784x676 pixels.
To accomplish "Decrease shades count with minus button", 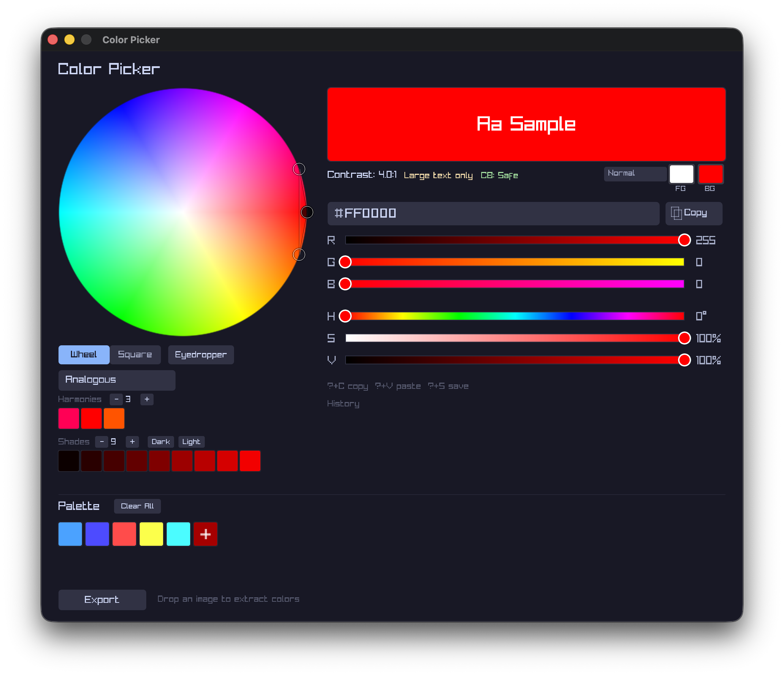I will coord(102,442).
